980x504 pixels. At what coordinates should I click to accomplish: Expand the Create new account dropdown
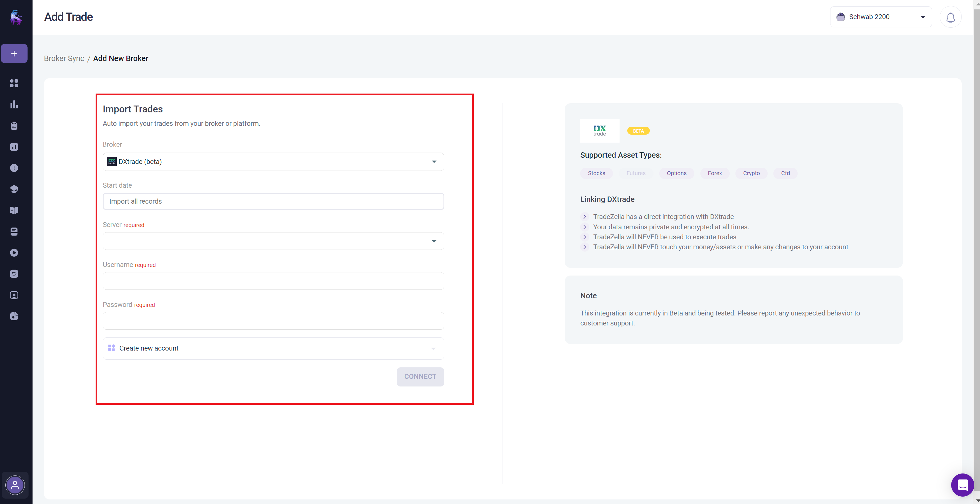[273, 348]
